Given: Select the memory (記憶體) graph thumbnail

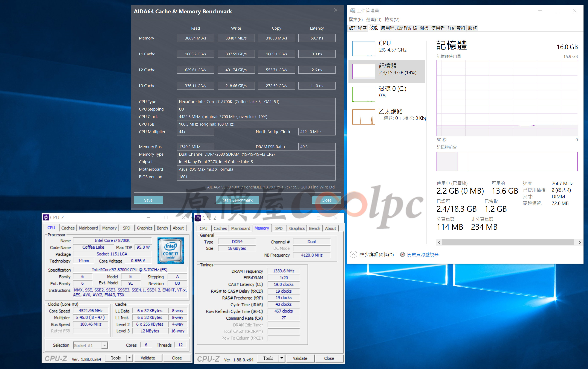Looking at the screenshot, I should pyautogui.click(x=363, y=71).
